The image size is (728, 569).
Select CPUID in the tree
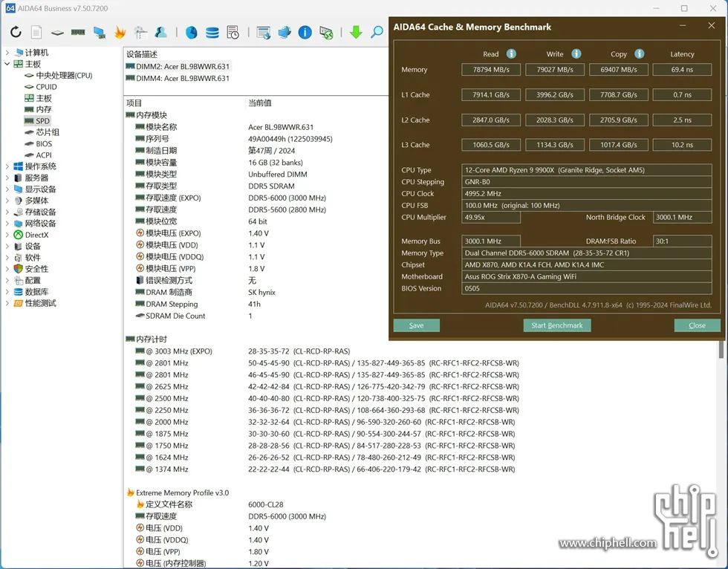(x=46, y=87)
